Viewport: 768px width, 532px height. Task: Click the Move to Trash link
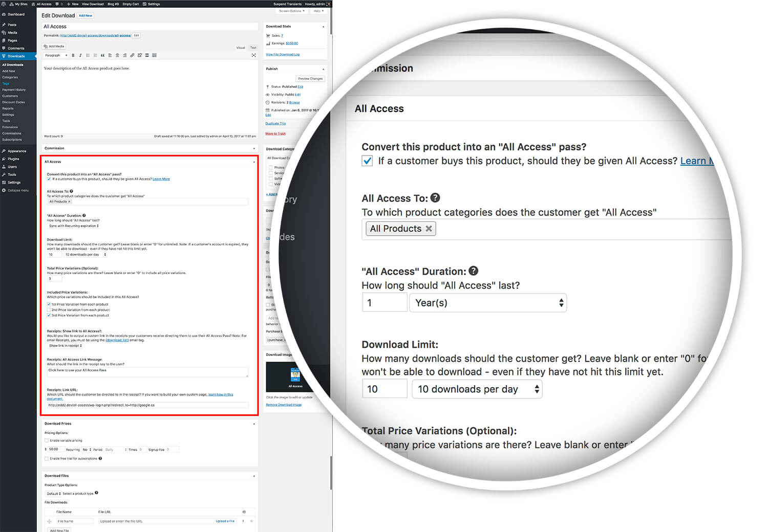(x=275, y=134)
